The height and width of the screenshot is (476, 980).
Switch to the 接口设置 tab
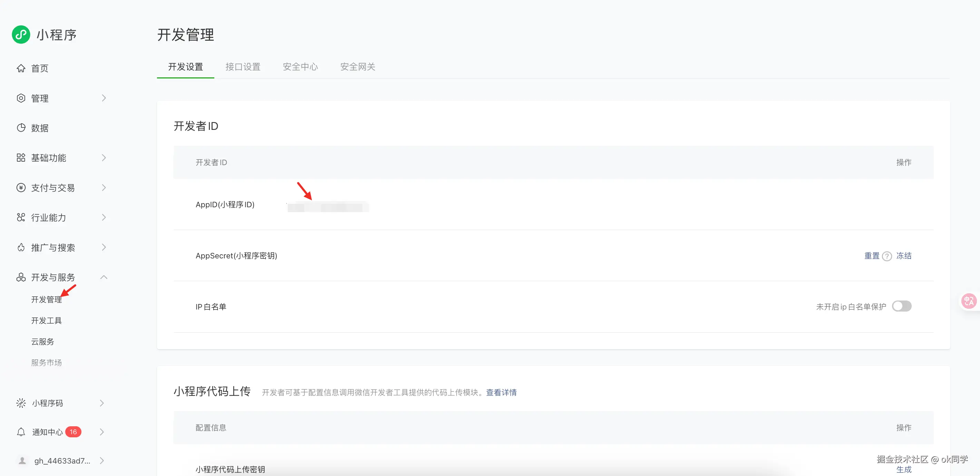tap(243, 67)
